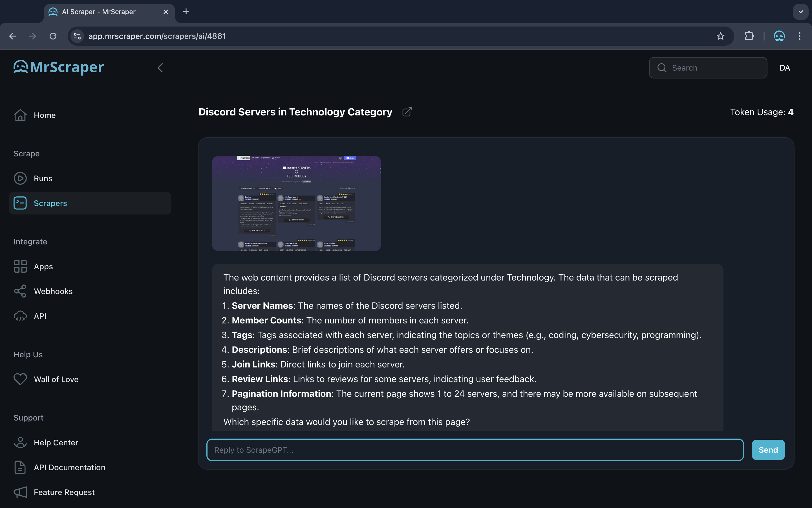The width and height of the screenshot is (812, 508).
Task: Open the API cloud code icon
Action: [x=20, y=316]
